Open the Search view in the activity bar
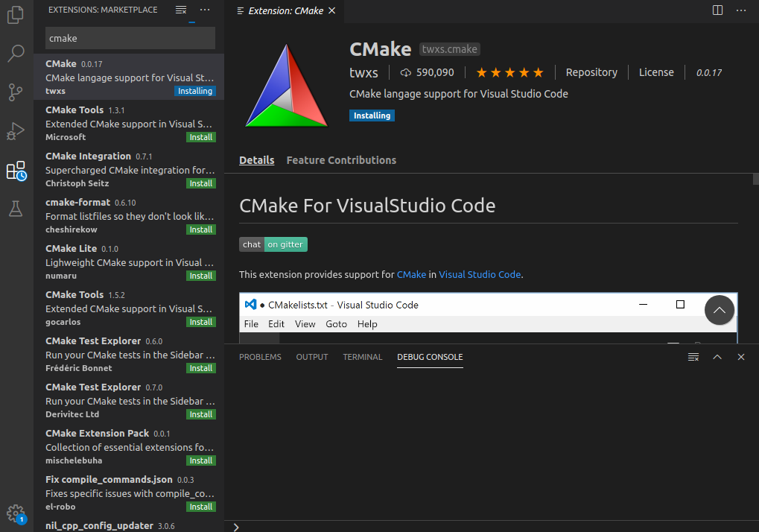The width and height of the screenshot is (759, 532). 16,53
